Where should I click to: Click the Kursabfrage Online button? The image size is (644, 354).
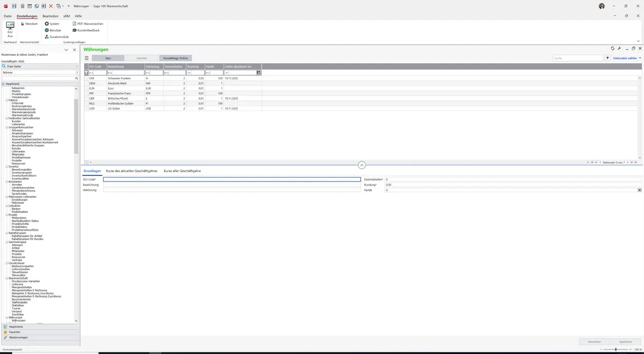coord(175,58)
